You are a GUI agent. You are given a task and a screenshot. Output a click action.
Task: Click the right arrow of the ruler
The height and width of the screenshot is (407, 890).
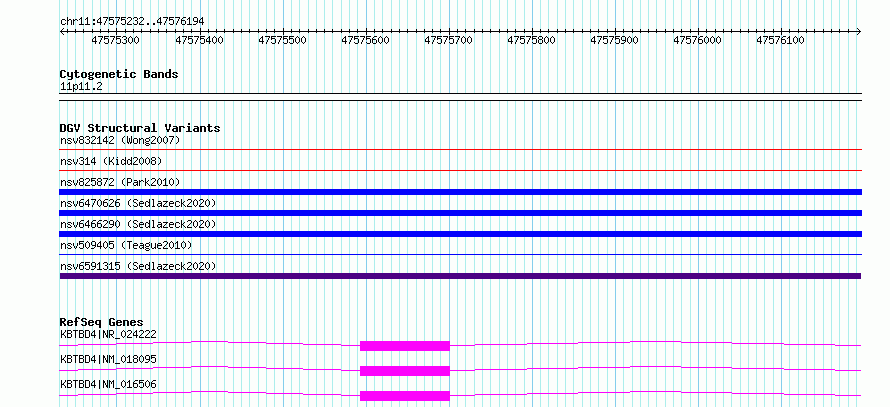pyautogui.click(x=859, y=31)
